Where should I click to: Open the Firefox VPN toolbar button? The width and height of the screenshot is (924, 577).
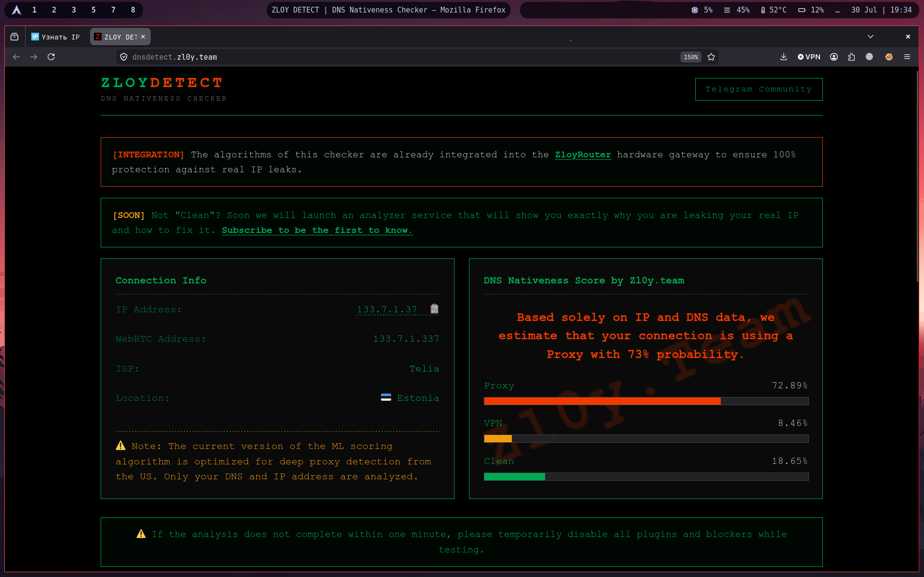(x=809, y=57)
